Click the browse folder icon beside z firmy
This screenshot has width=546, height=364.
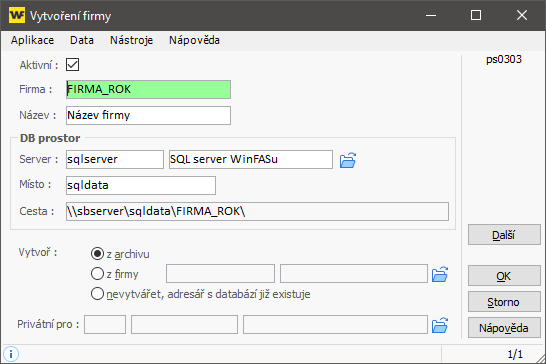440,274
